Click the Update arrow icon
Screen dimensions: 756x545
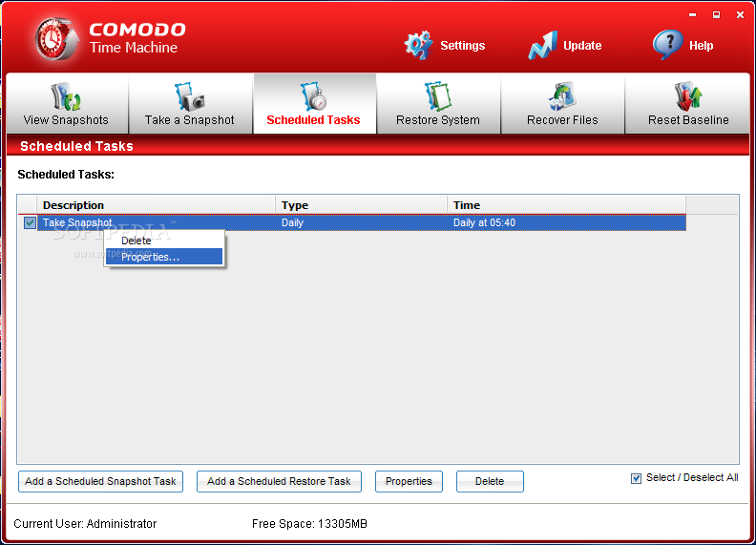click(x=543, y=45)
